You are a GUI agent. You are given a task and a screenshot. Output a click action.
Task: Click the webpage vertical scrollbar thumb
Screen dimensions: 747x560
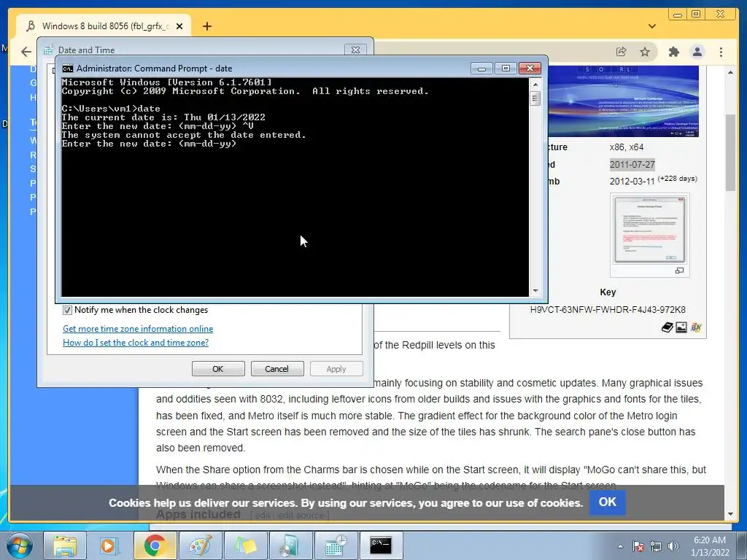[x=730, y=152]
